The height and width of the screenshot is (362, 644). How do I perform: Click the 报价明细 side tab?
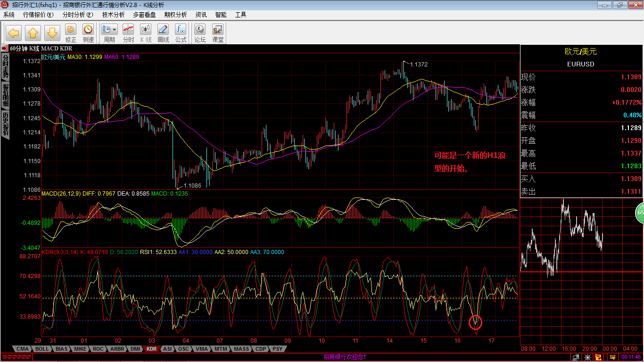coord(6,95)
